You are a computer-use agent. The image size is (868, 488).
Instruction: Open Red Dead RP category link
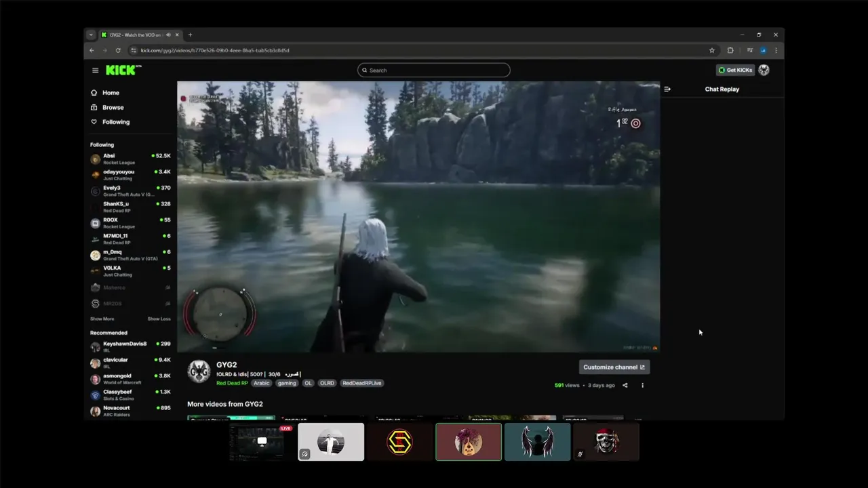pyautogui.click(x=232, y=383)
